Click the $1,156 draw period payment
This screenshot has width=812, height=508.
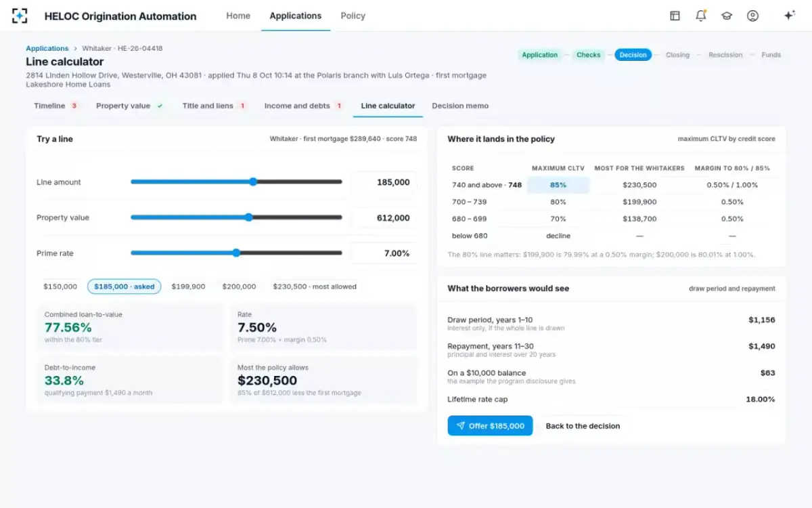click(762, 320)
